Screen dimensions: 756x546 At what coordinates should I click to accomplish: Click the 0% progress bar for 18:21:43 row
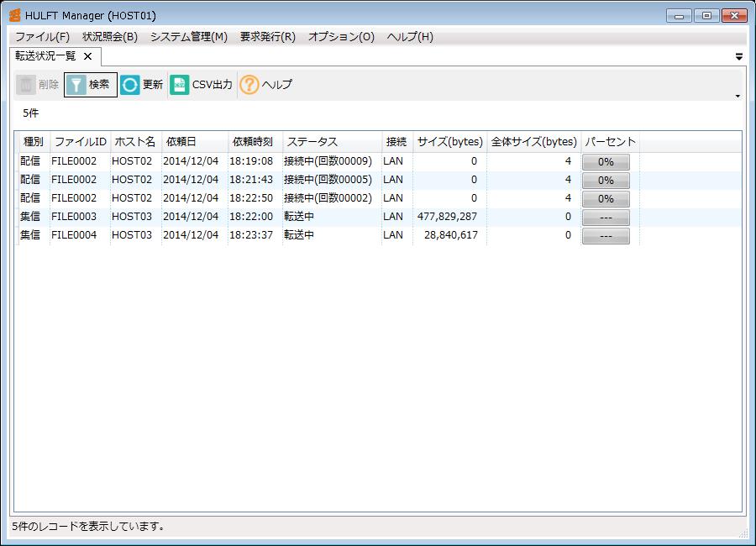(606, 181)
